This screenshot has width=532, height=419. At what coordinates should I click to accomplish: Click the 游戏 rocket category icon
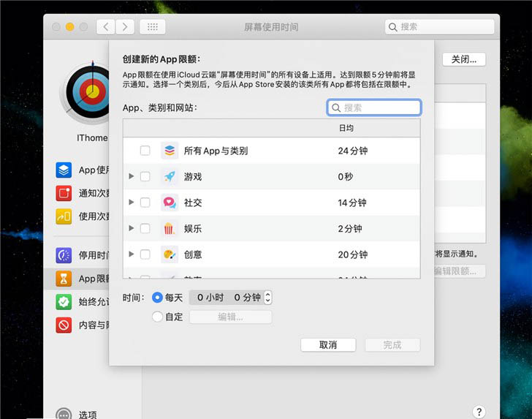169,176
